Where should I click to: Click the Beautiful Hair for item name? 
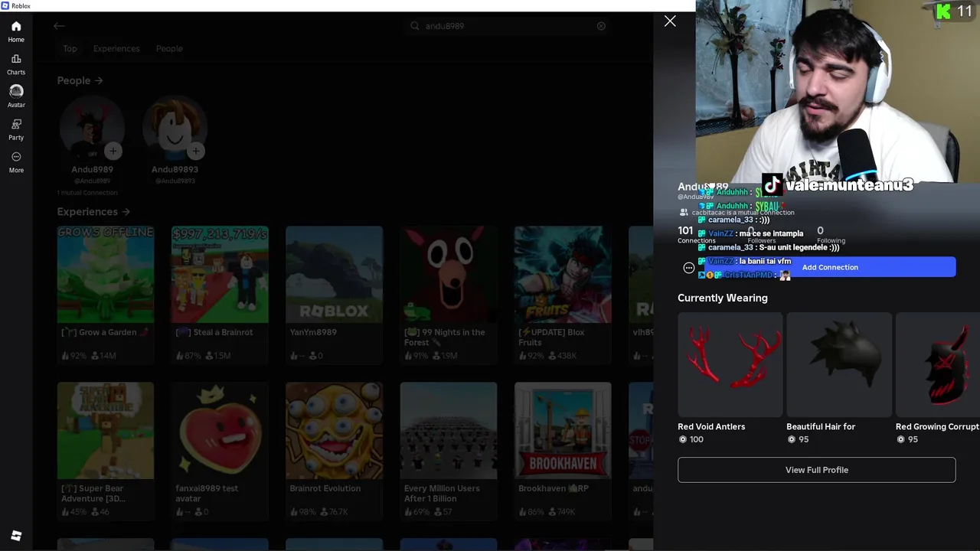821,426
